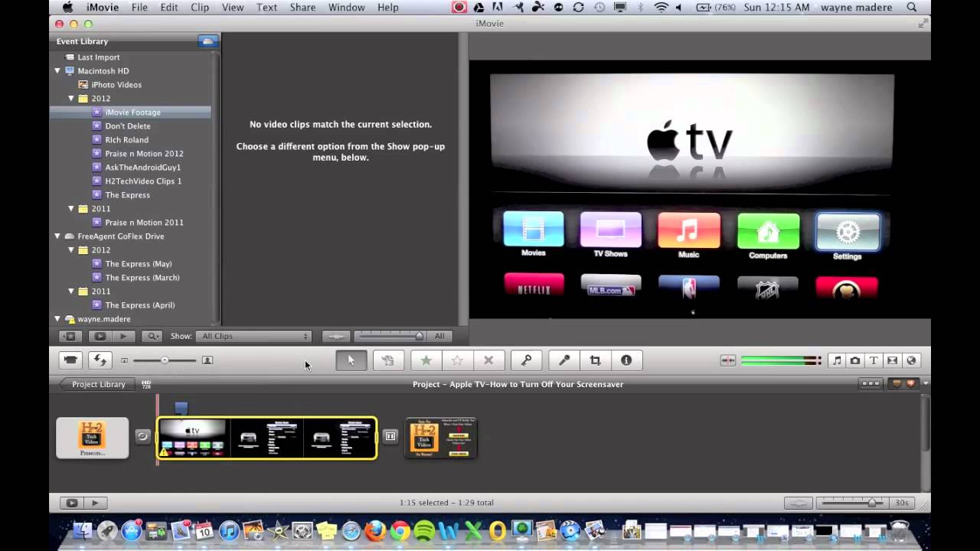Collapse the 2012 folder under Macintosh HD
The width and height of the screenshot is (980, 551).
(71, 98)
